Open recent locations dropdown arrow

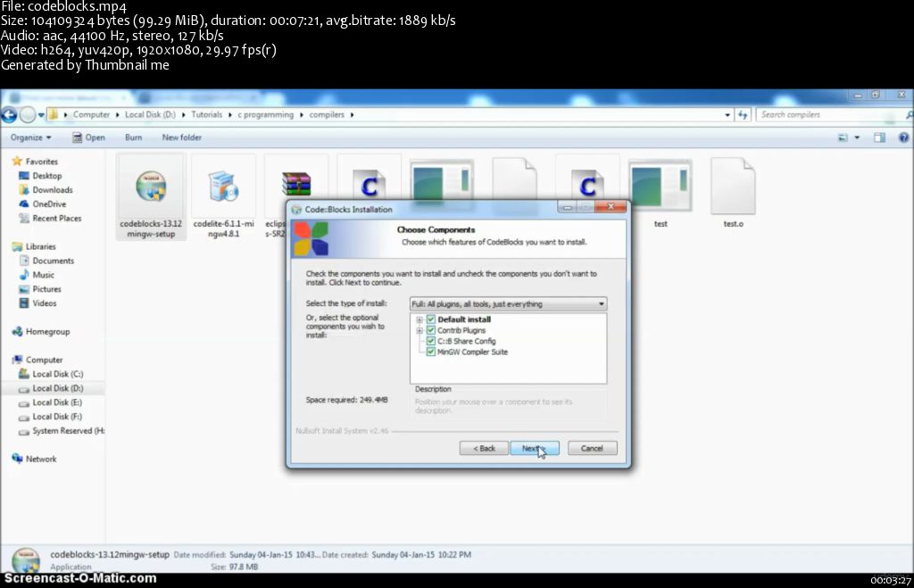click(x=41, y=115)
